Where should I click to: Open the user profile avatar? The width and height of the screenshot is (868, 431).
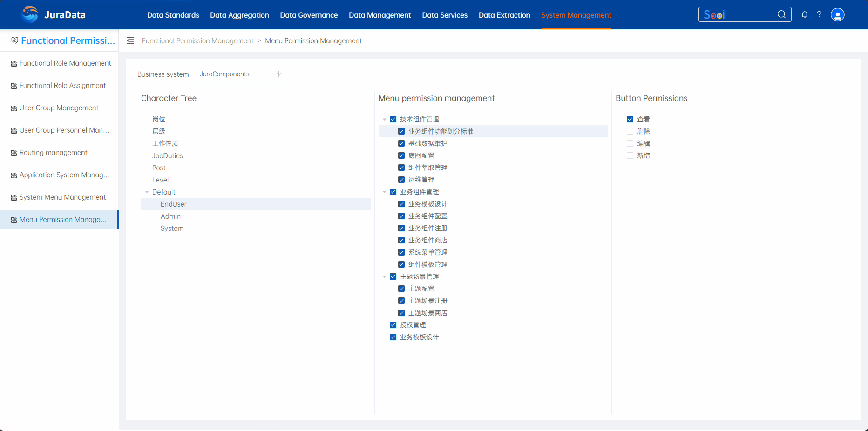837,15
